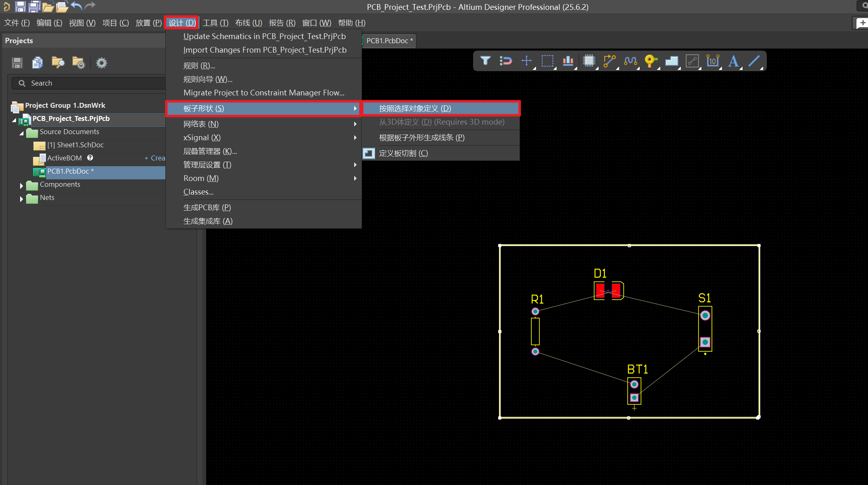Collapse the Source Documents folder

[x=21, y=133]
